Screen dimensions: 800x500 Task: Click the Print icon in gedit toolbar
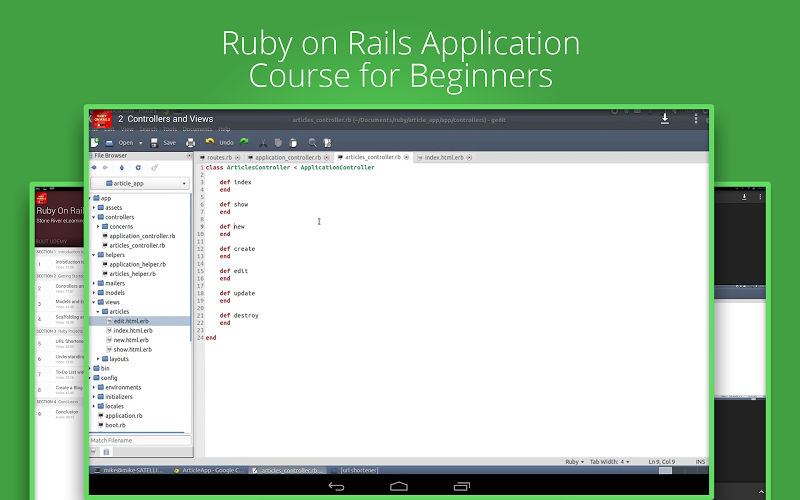190,143
